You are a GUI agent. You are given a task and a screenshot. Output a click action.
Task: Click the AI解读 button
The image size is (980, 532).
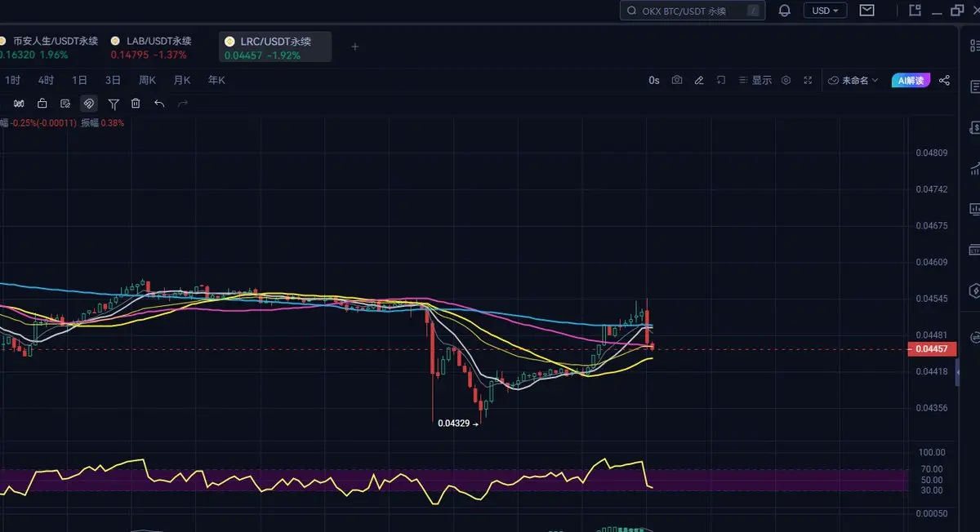pyautogui.click(x=911, y=80)
